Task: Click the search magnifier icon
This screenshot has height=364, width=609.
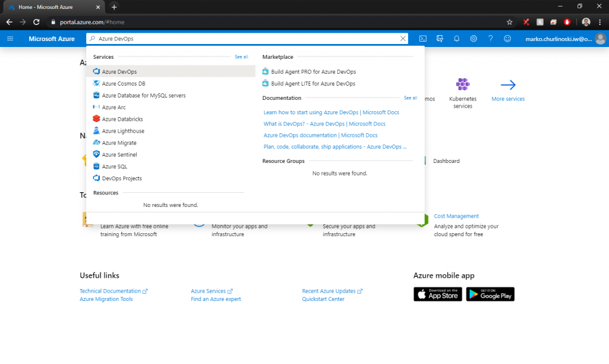Action: (x=92, y=39)
